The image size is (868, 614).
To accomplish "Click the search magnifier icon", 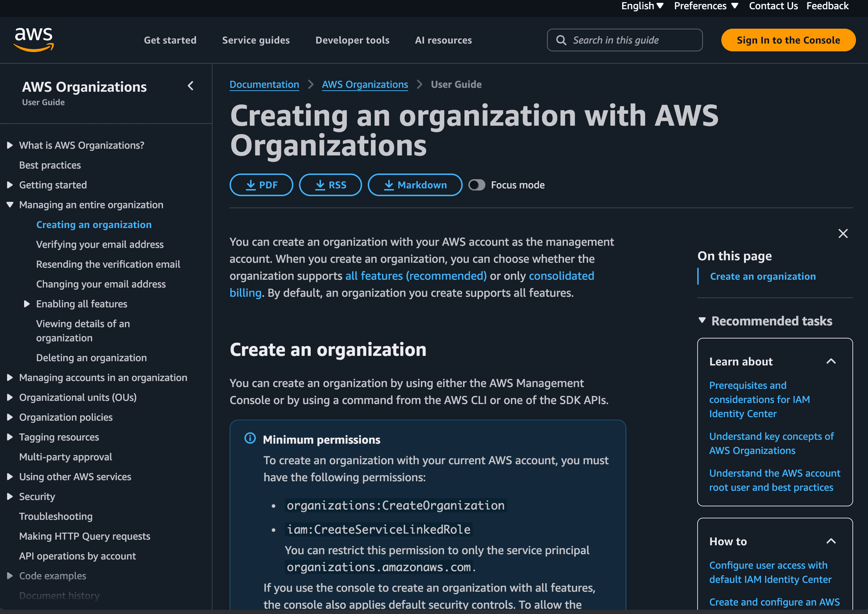I will pyautogui.click(x=561, y=40).
